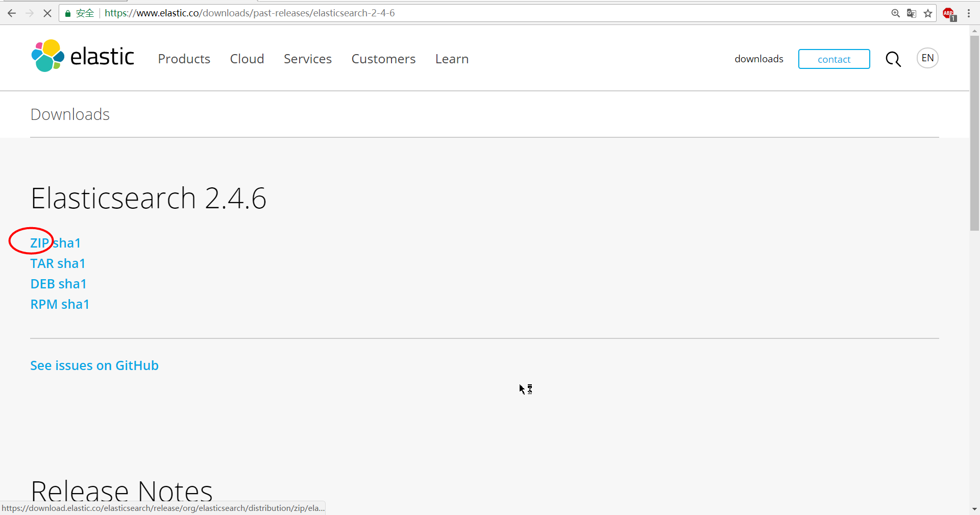The width and height of the screenshot is (980, 515).
Task: Click the elastic logo
Action: (x=83, y=56)
